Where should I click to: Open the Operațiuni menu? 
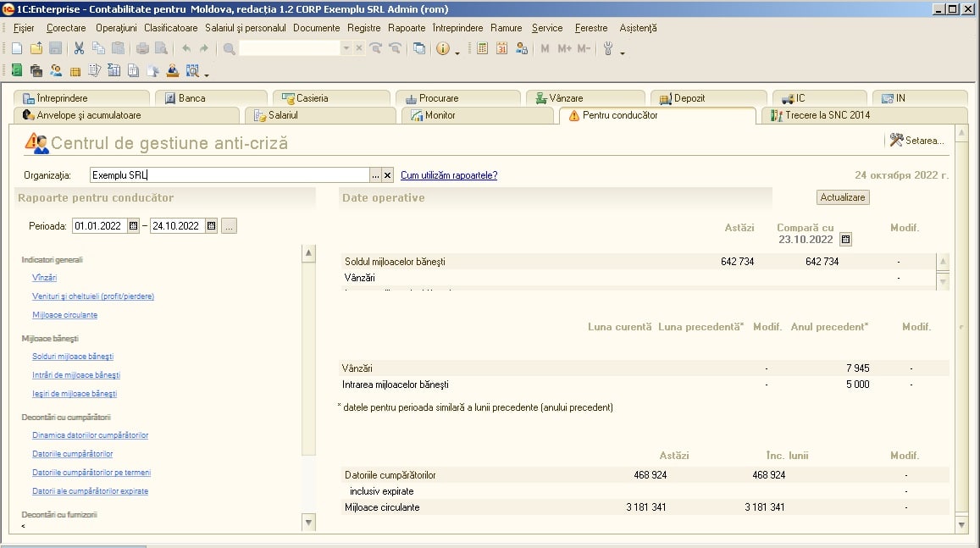(116, 28)
